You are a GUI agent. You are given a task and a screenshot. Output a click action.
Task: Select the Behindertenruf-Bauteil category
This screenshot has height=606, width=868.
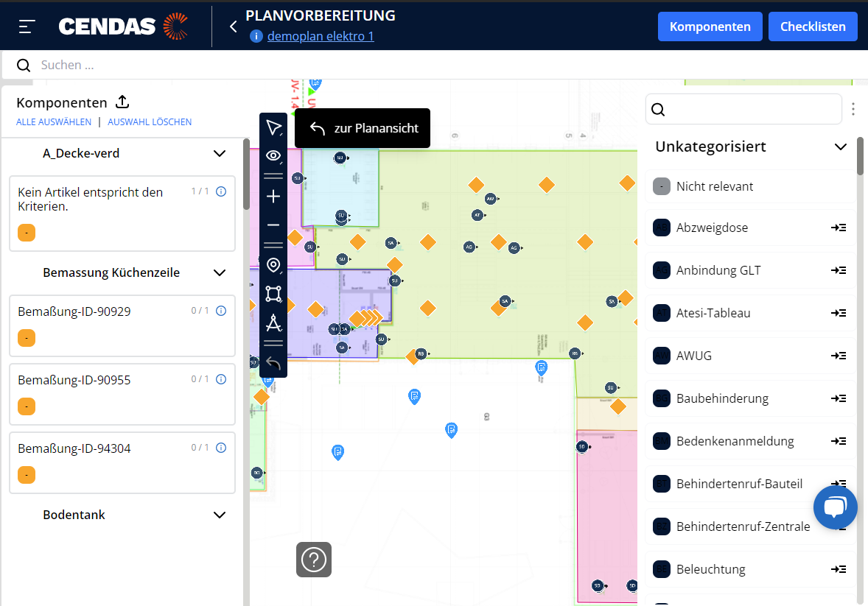(750, 483)
